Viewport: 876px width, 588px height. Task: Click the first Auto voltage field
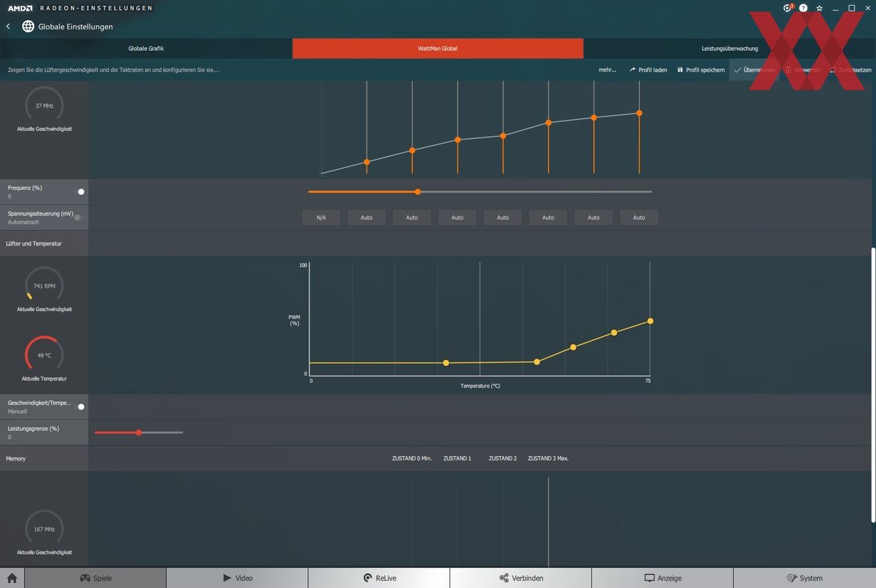tap(367, 218)
